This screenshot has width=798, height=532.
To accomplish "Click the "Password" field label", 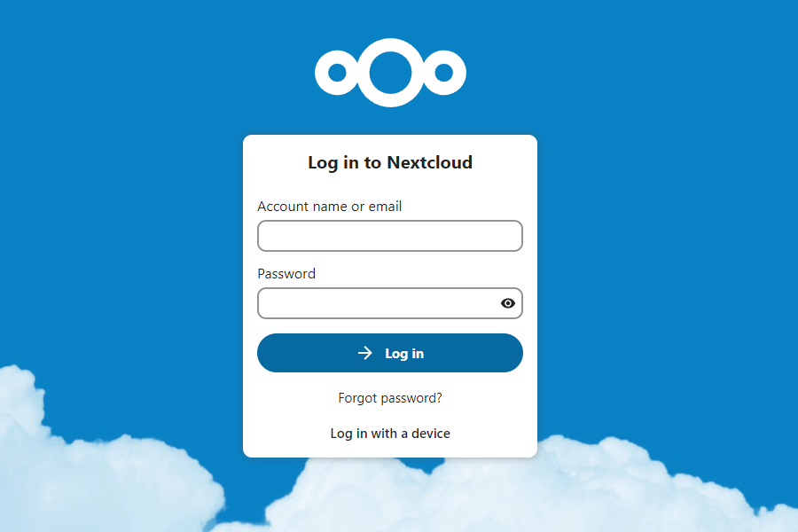I will tap(286, 274).
